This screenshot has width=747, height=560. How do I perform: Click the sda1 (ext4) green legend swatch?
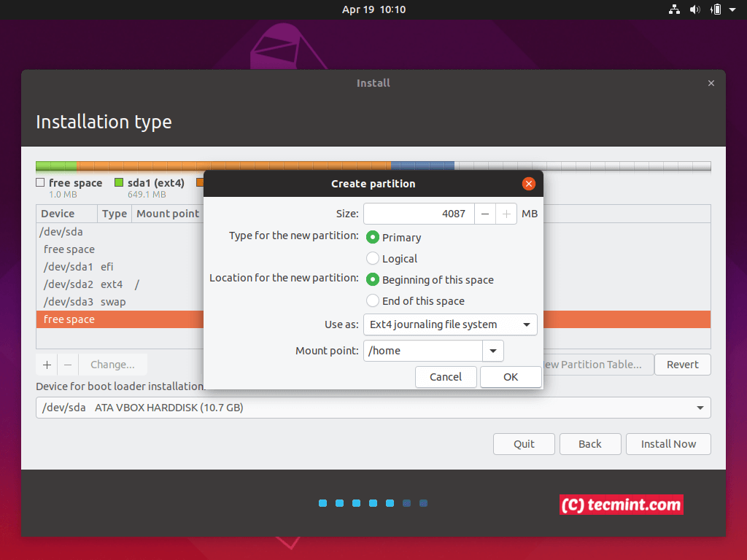pos(119,182)
